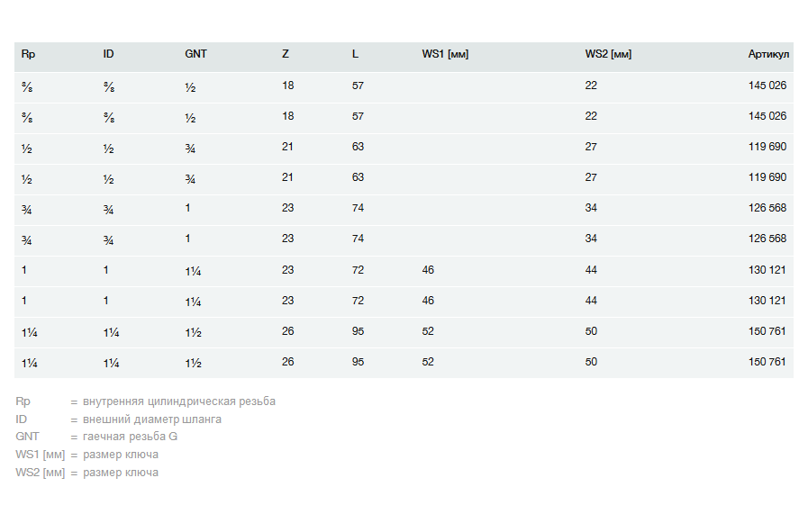Click the GNT column header
This screenshot has height=532, width=808.
pyautogui.click(x=195, y=54)
